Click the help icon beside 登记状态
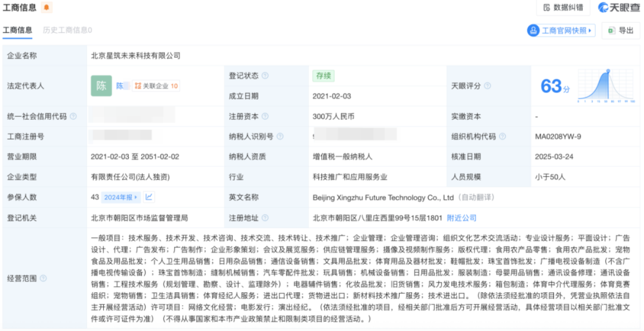 coord(265,76)
